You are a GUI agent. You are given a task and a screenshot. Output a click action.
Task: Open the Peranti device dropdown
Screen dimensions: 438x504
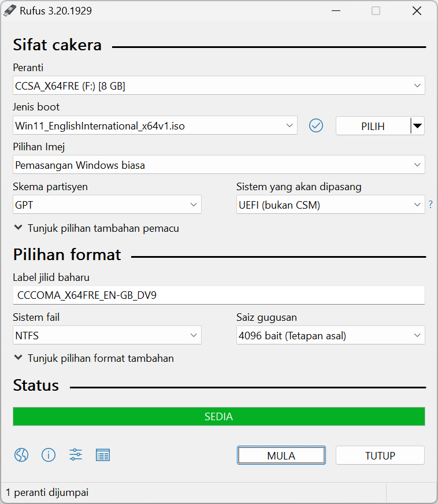pos(219,86)
